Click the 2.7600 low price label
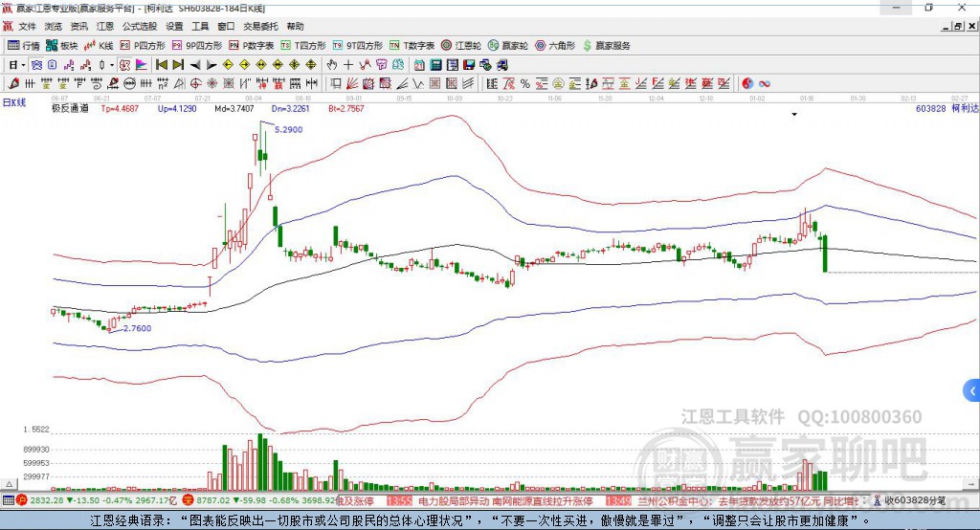Image resolution: width=980 pixels, height=530 pixels. [138, 328]
